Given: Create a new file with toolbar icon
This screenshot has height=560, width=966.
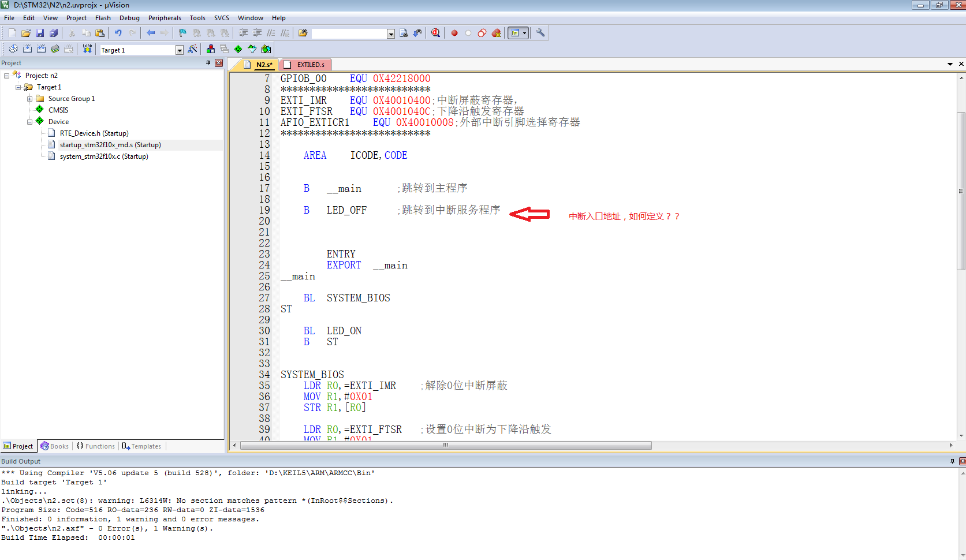Looking at the screenshot, I should (12, 33).
